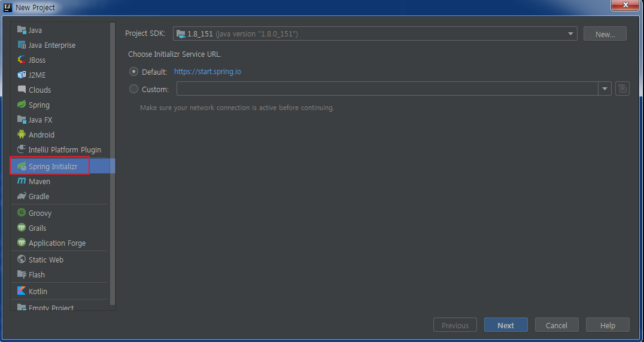Select the IntelliJ Platform Plugin icon
This screenshot has width=644, height=342.
22,149
